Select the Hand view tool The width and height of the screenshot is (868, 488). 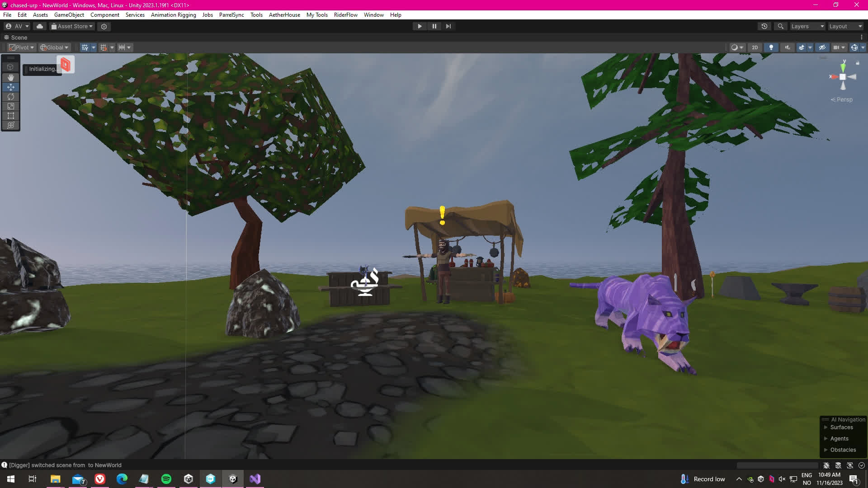click(10, 77)
